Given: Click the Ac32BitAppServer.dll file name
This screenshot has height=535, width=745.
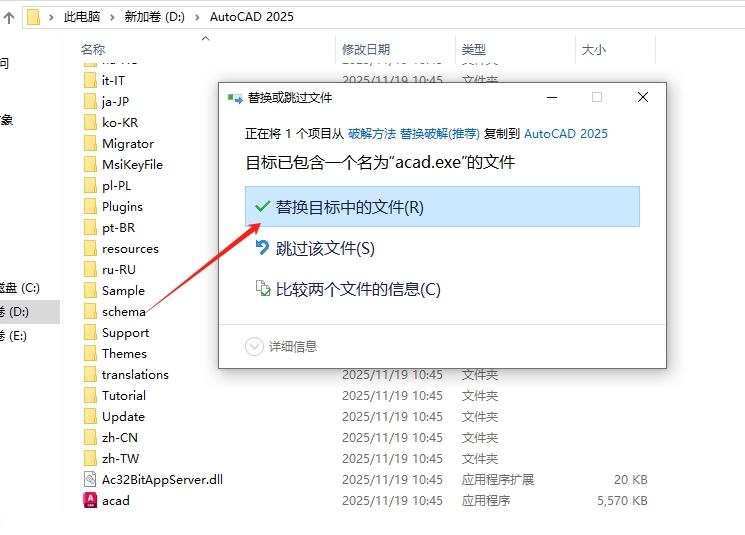Looking at the screenshot, I should [162, 479].
